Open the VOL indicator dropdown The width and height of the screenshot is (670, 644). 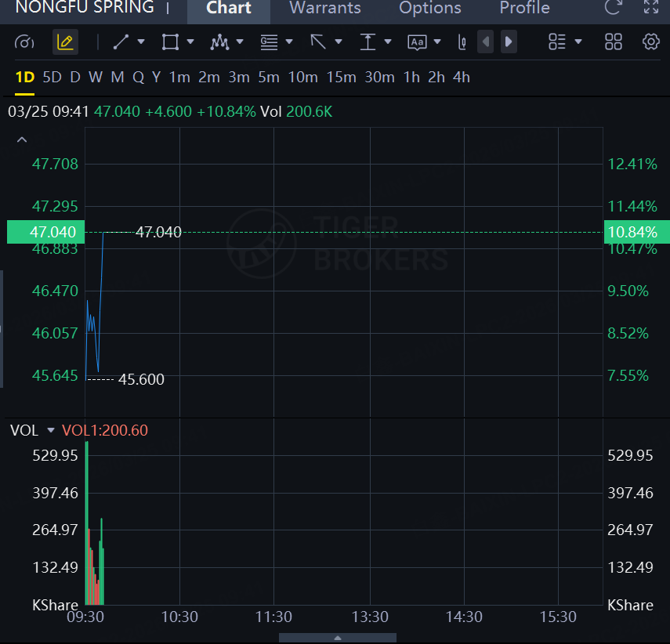pos(51,430)
